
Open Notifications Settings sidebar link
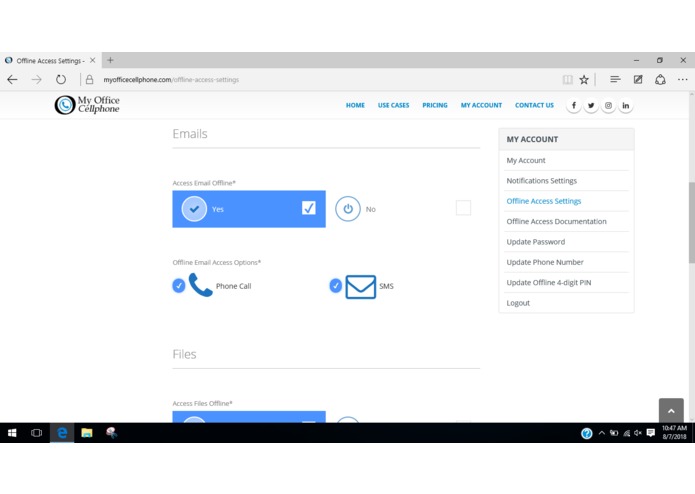(542, 181)
